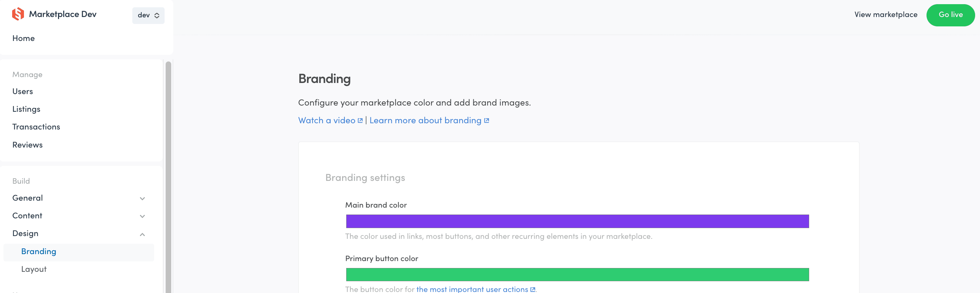Expand the General section chevron
Viewport: 980px width, 293px height.
[142, 199]
